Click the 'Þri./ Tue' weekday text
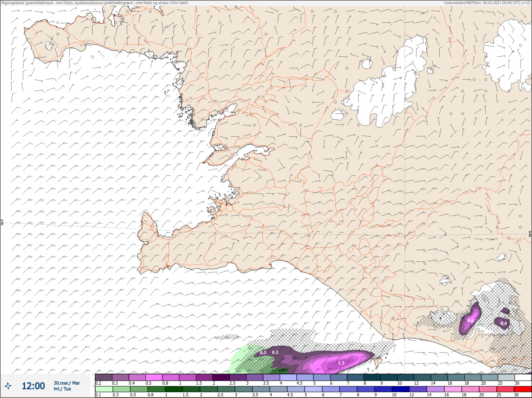532x398 pixels. click(62, 389)
